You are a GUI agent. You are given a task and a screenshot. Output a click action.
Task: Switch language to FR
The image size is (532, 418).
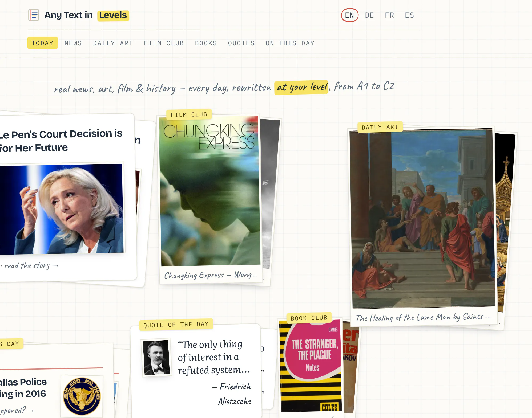389,15
